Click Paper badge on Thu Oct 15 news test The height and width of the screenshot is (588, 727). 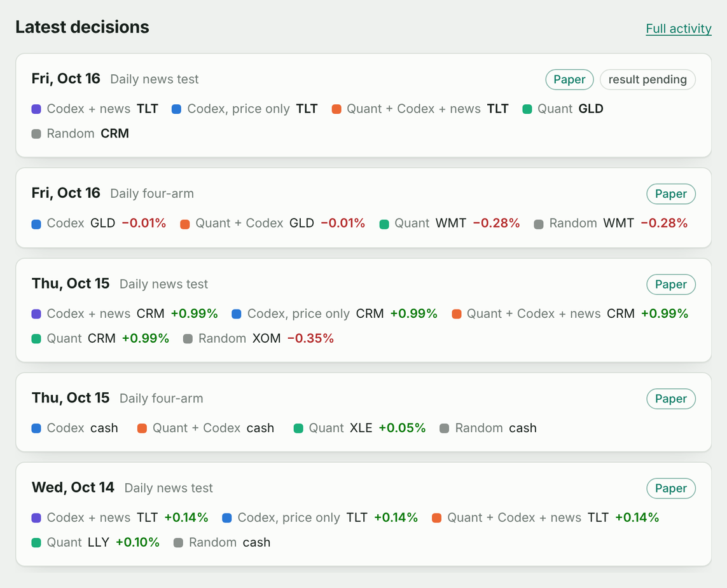pyautogui.click(x=671, y=285)
